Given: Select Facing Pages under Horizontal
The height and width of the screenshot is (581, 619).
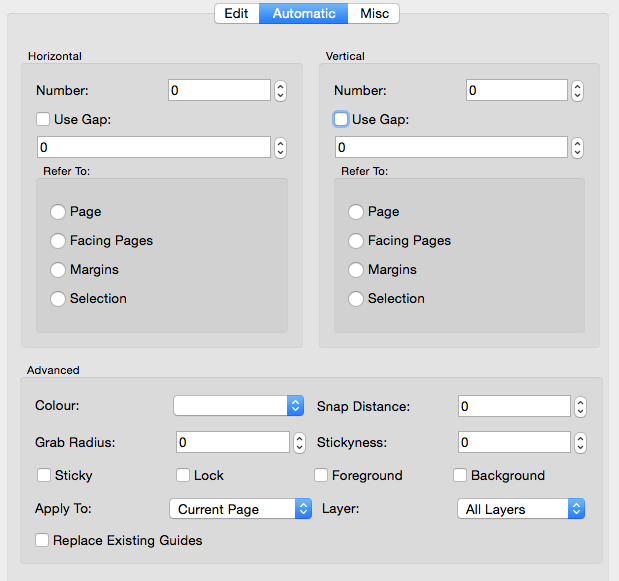Looking at the screenshot, I should [58, 241].
